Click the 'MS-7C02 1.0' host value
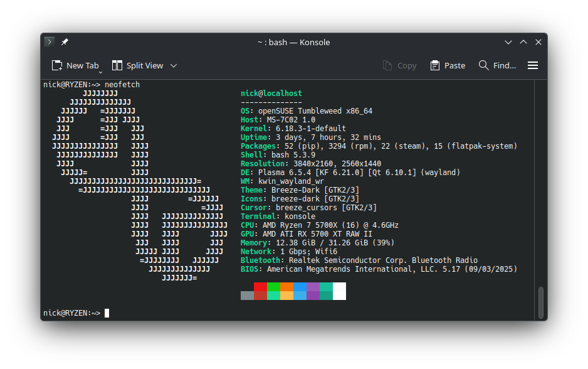 pos(291,120)
